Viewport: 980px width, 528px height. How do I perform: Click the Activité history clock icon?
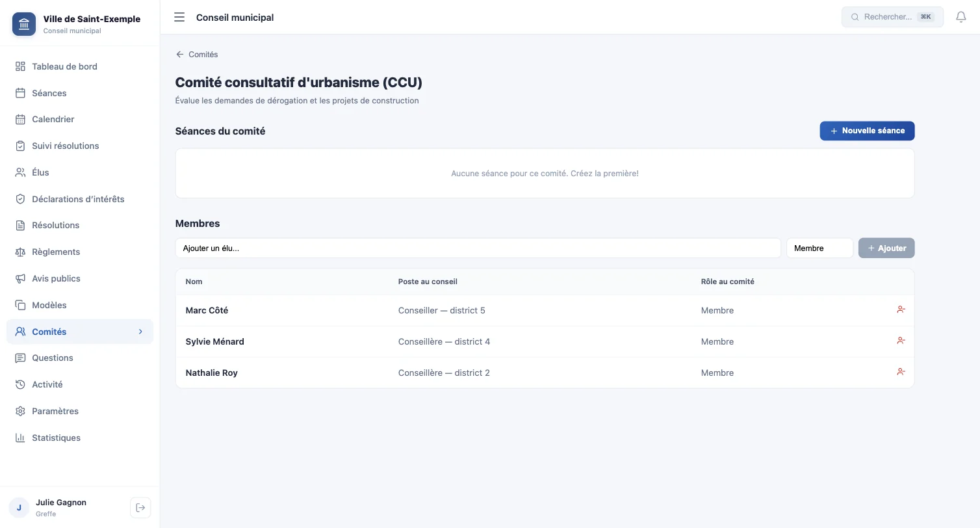(x=20, y=384)
